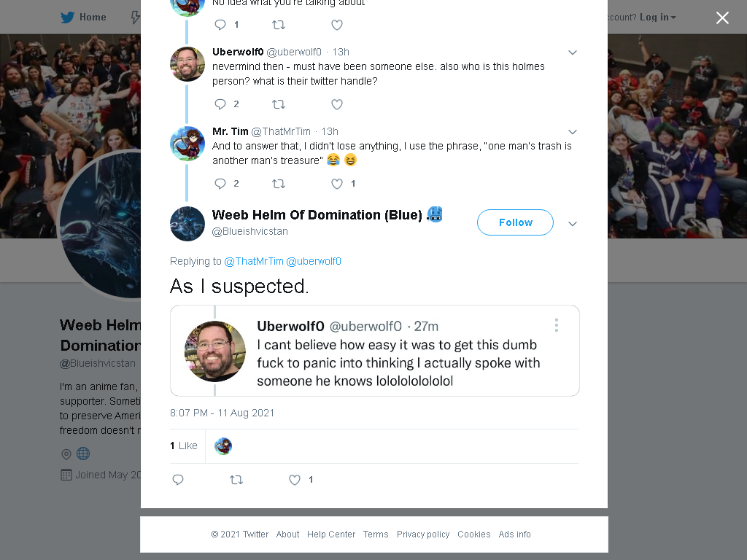The image size is (747, 560).
Task: Reply to Uberwolf0's nevermind tweet
Action: (220, 104)
